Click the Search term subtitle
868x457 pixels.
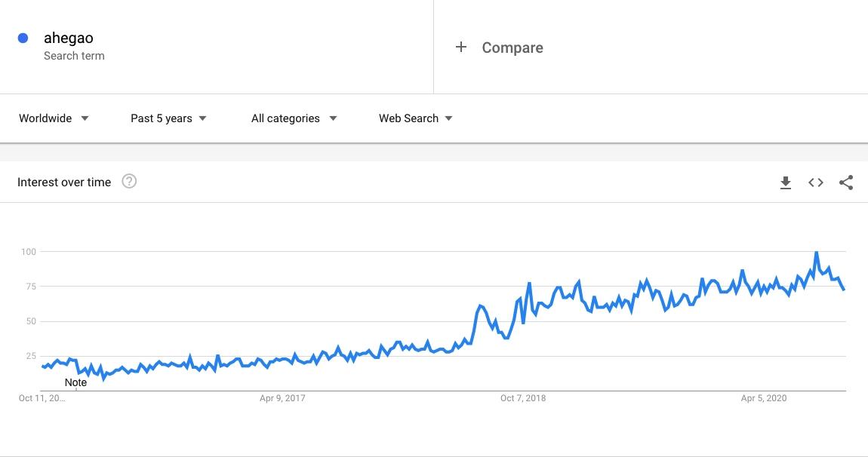click(74, 56)
